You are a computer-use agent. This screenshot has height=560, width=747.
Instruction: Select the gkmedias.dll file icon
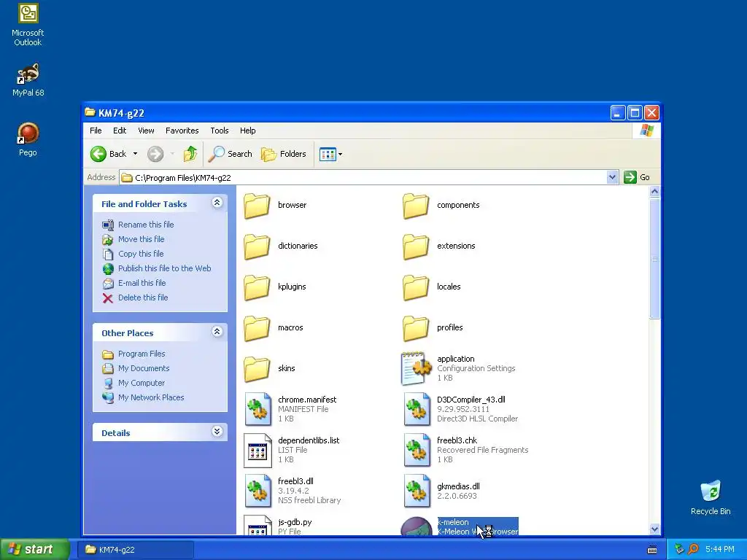tap(417, 491)
